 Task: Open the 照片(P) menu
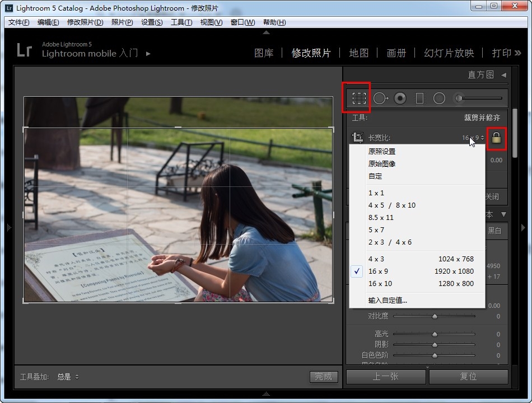click(x=122, y=22)
